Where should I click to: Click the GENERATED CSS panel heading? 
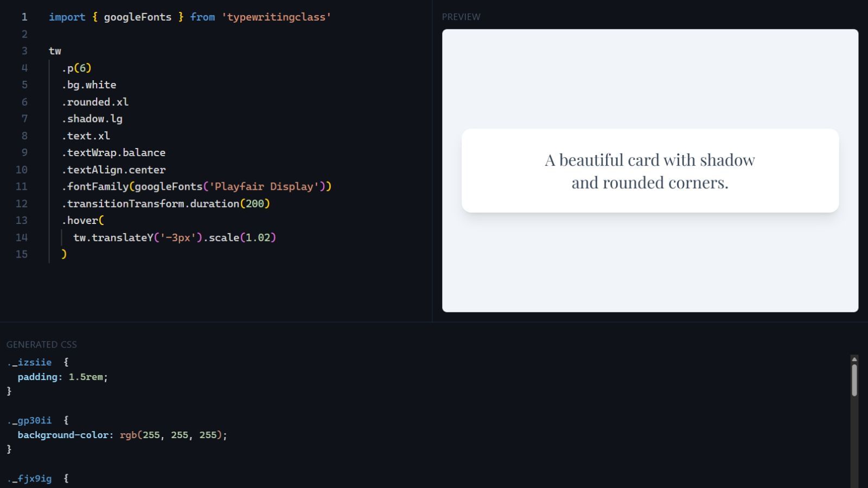click(42, 344)
